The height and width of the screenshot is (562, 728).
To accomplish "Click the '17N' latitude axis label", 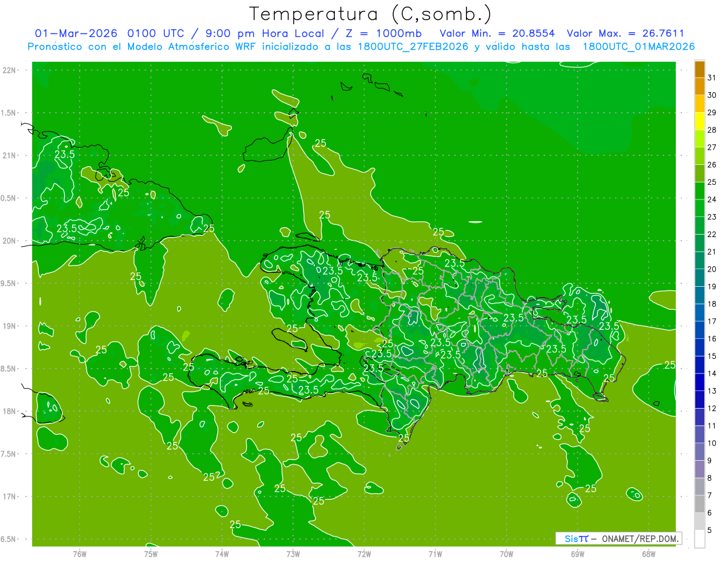I will 10,497.
